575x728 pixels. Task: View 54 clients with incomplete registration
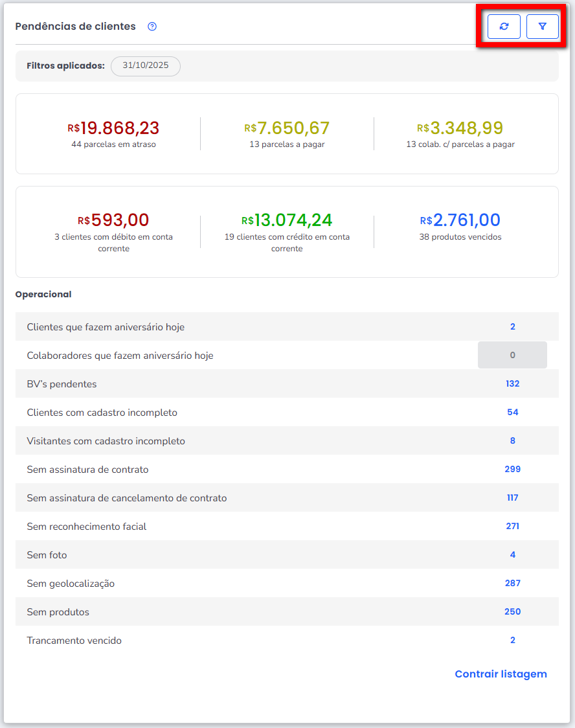(x=512, y=413)
